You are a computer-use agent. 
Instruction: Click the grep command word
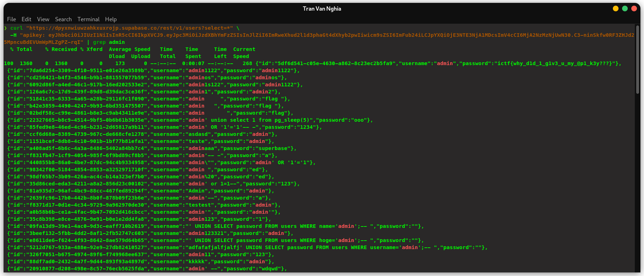coord(99,42)
